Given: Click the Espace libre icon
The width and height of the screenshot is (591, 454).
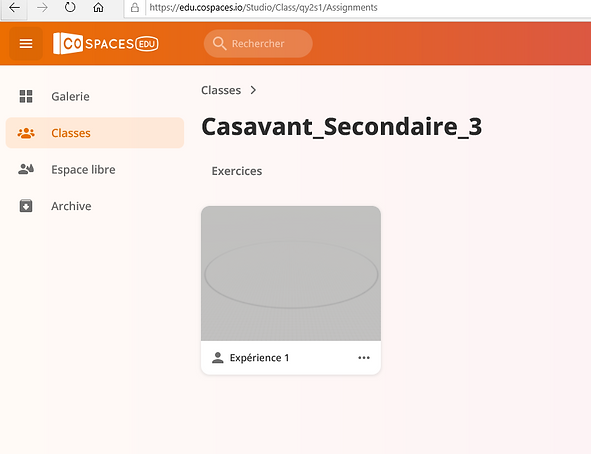Looking at the screenshot, I should coord(26,170).
